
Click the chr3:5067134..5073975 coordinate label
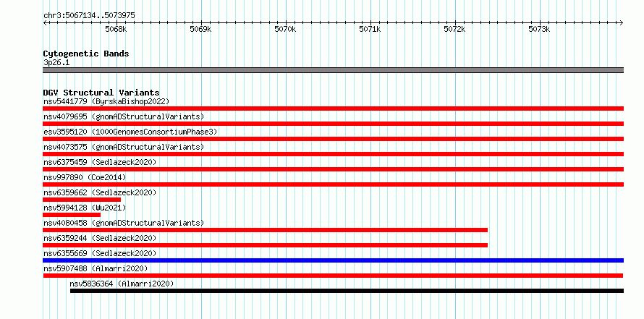tap(89, 16)
